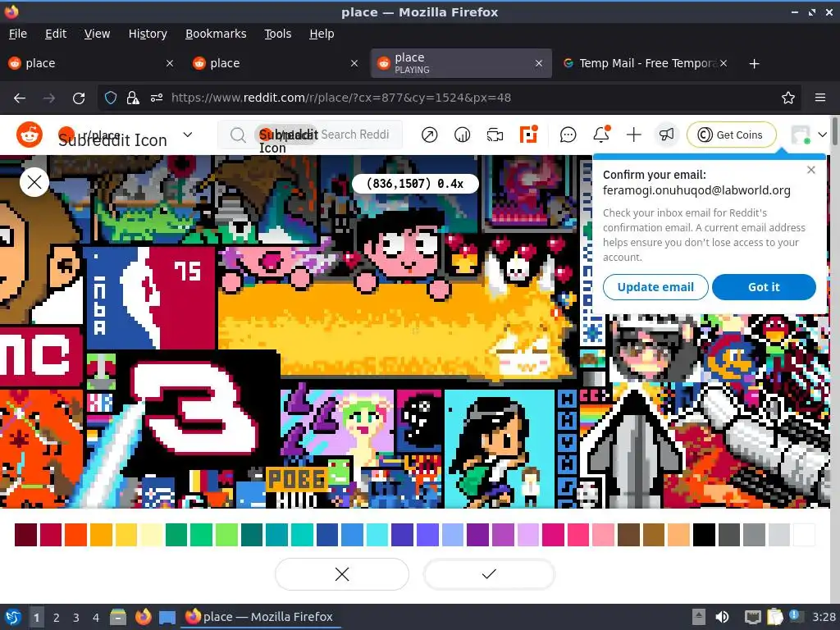Click the Firefox back arrow

(x=20, y=98)
